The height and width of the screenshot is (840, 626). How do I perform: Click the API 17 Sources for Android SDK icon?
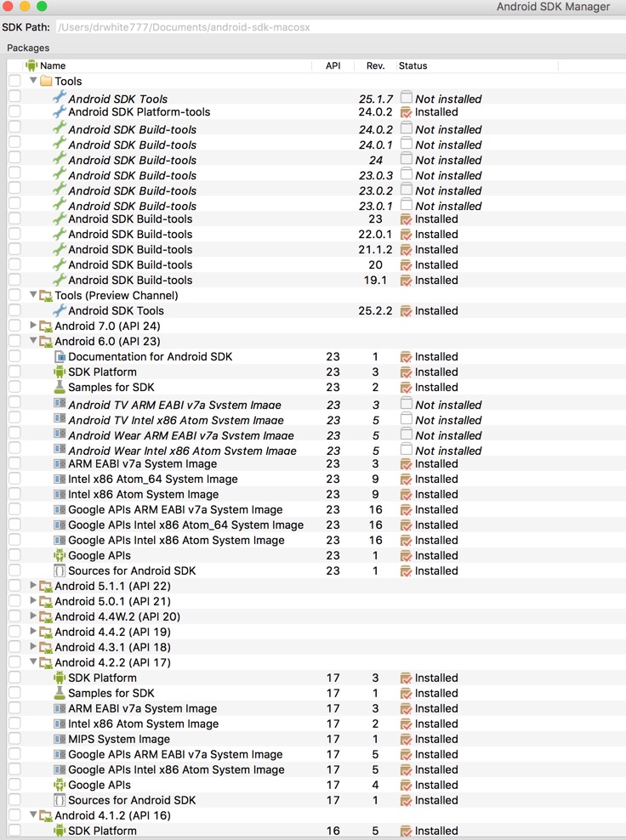coord(60,800)
